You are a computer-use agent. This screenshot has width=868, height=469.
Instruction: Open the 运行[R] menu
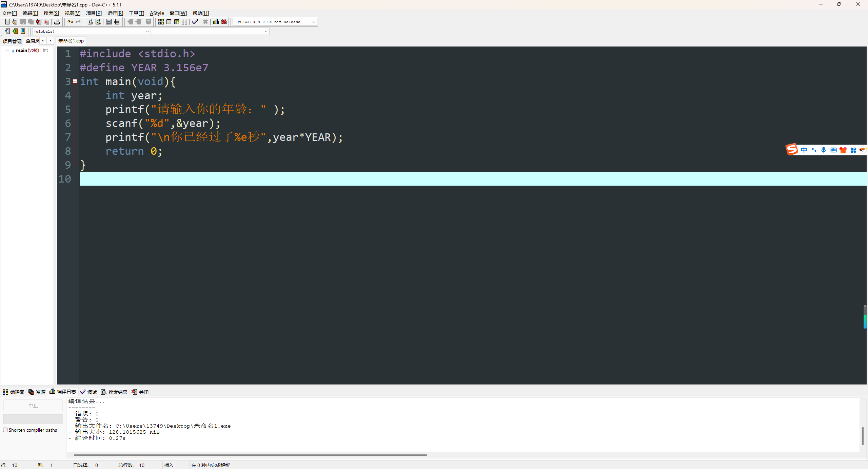(115, 13)
